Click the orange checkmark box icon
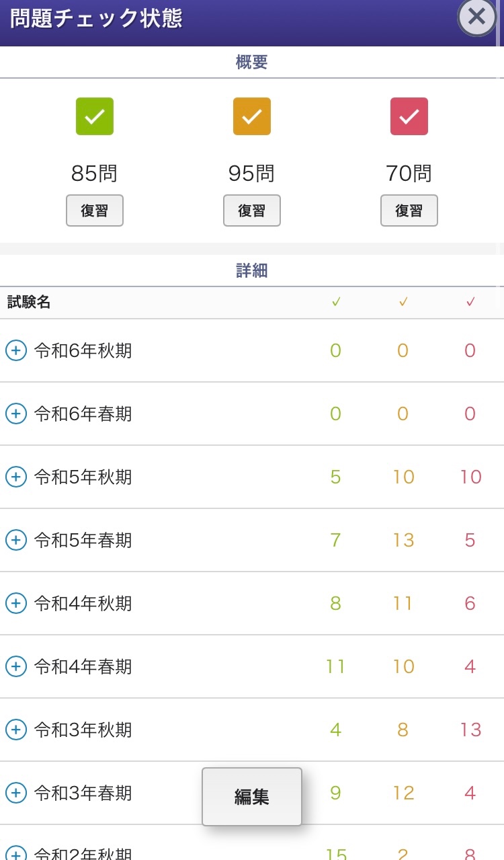504x860 pixels. point(252,116)
